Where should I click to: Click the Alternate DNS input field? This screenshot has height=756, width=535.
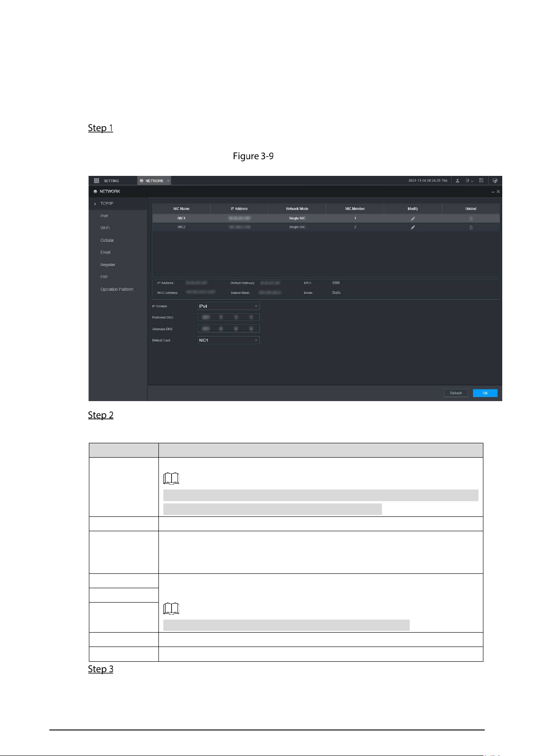(228, 328)
